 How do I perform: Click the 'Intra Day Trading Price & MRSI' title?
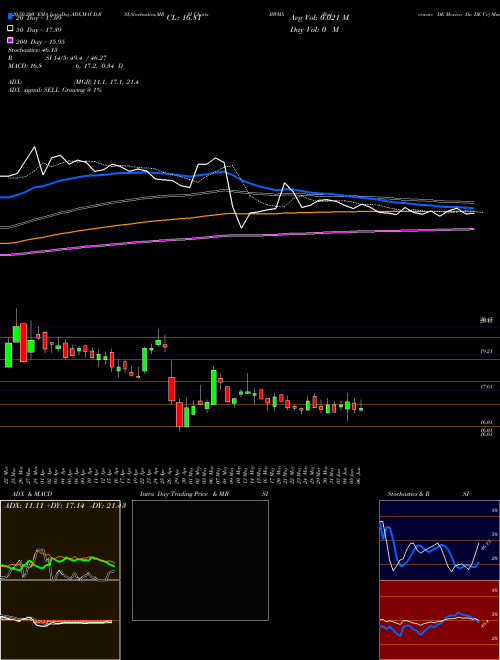pyautogui.click(x=204, y=494)
